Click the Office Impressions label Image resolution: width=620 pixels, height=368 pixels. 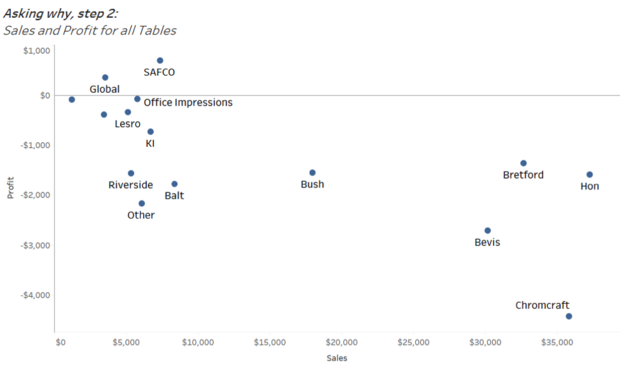point(188,102)
